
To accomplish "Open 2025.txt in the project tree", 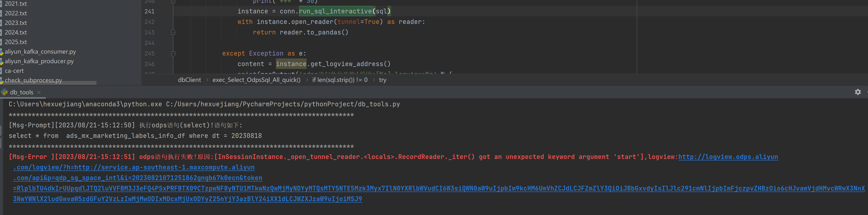I will pos(16,42).
